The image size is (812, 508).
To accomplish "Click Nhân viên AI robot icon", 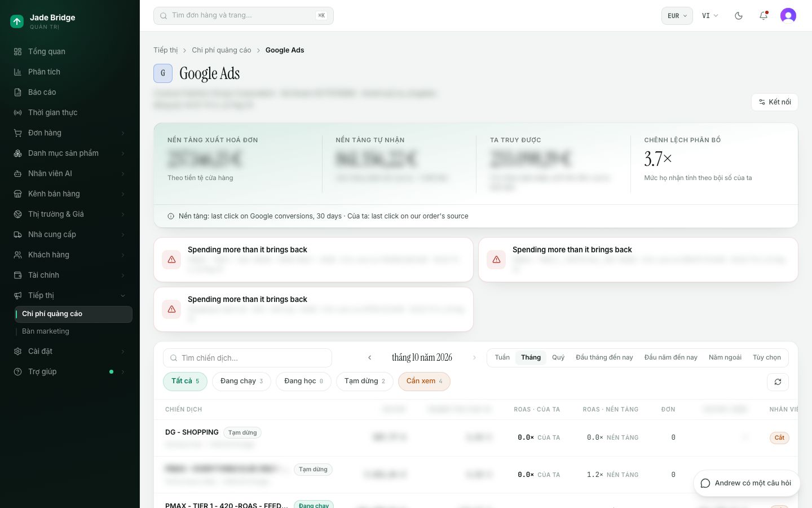I will 17,173.
